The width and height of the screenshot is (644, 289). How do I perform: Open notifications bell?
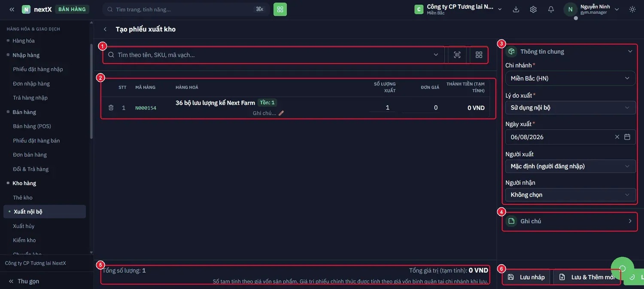pyautogui.click(x=551, y=9)
